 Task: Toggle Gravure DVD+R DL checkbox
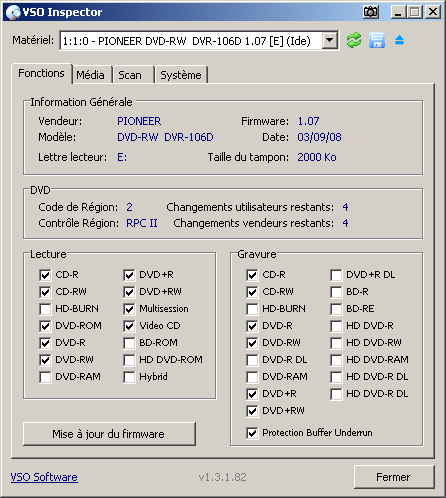(336, 275)
